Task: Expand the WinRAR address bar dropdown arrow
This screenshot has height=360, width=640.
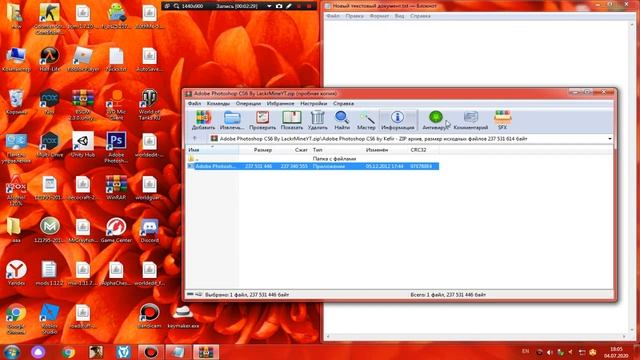Action: coord(610,139)
